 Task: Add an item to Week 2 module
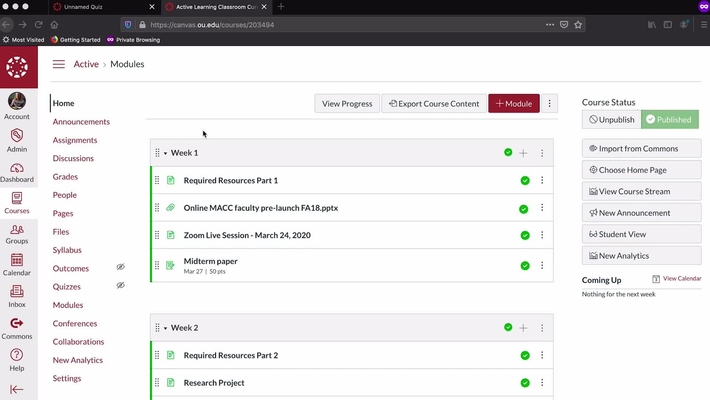point(523,328)
